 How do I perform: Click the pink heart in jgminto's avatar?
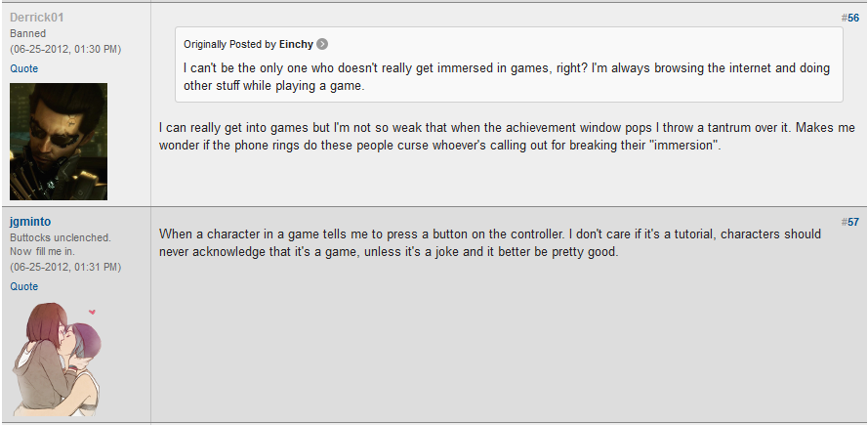92,312
